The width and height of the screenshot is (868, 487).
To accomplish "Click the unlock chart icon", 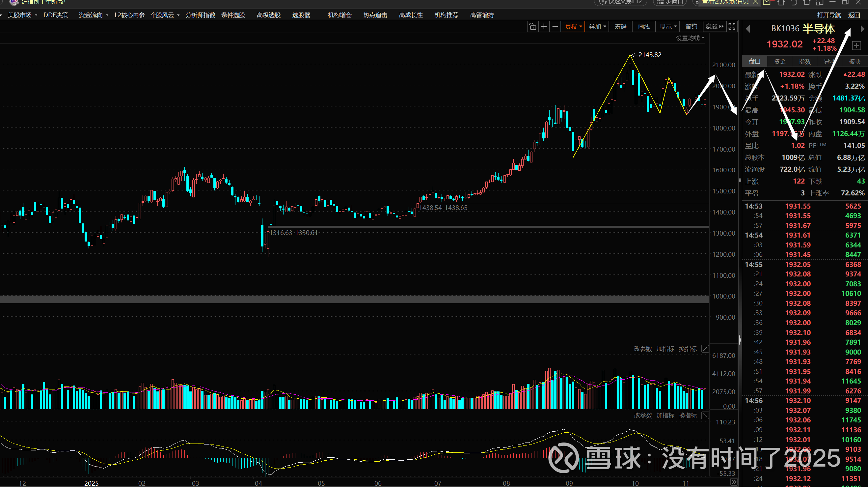I will [532, 27].
